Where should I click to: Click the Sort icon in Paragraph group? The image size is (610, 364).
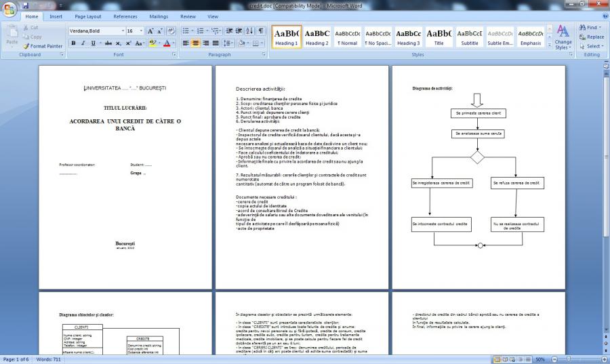[x=249, y=31]
